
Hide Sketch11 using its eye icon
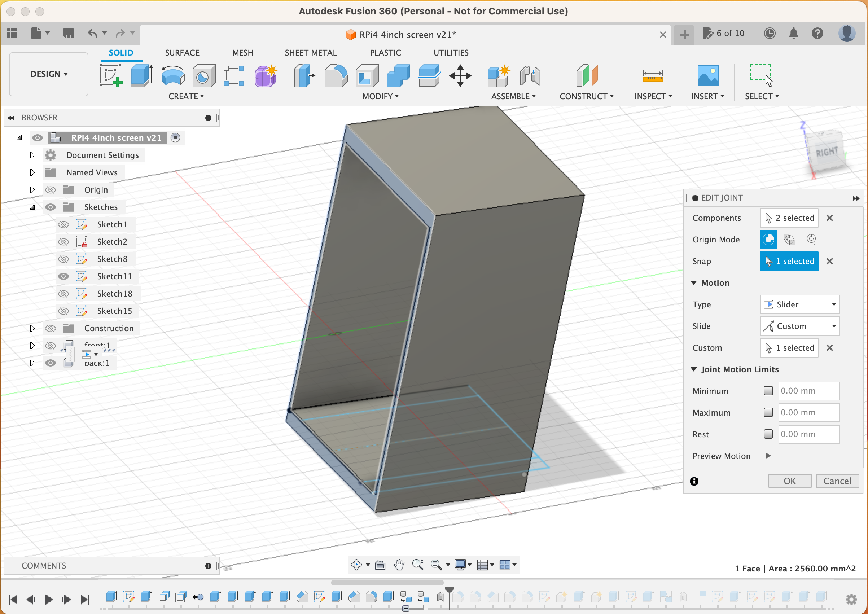(63, 276)
